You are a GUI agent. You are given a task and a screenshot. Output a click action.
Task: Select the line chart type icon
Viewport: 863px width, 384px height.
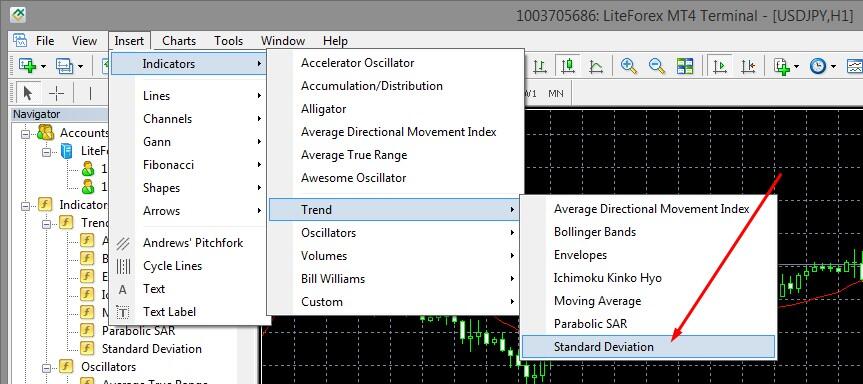point(596,66)
